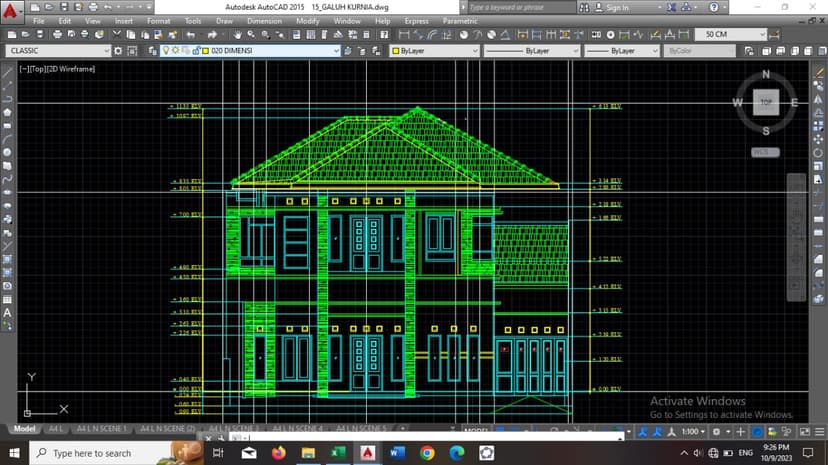The height and width of the screenshot is (465, 828).
Task: Select the Cut scissors icon
Action: [x=116, y=35]
